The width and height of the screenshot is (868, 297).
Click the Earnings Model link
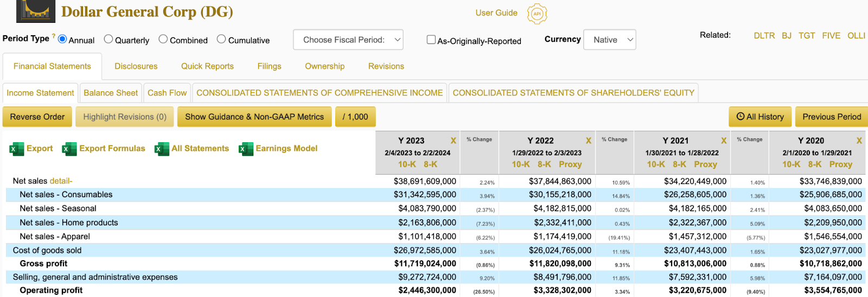(x=286, y=149)
